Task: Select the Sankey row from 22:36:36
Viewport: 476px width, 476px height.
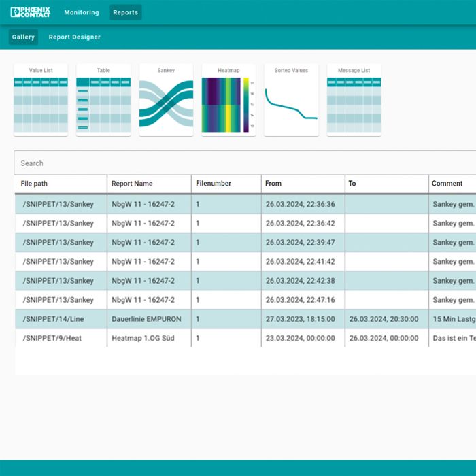Action: [245, 204]
